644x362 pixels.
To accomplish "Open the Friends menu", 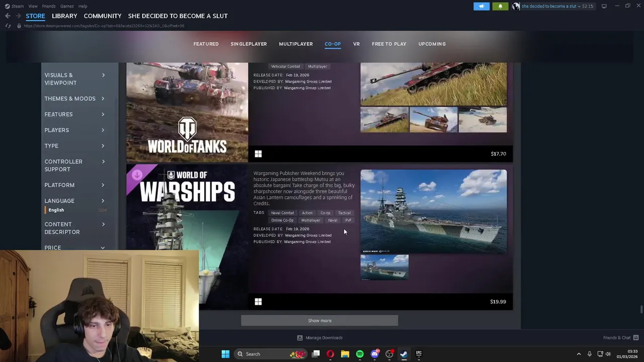I will click(49, 6).
